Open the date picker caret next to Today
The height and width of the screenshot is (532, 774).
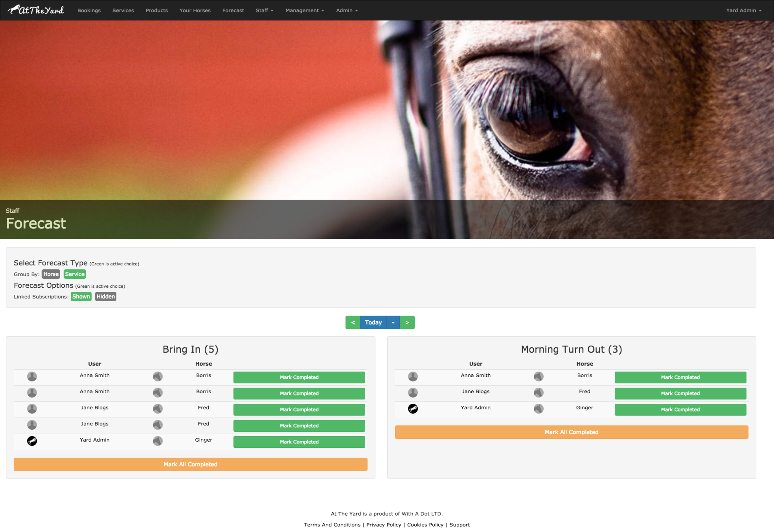pyautogui.click(x=393, y=323)
